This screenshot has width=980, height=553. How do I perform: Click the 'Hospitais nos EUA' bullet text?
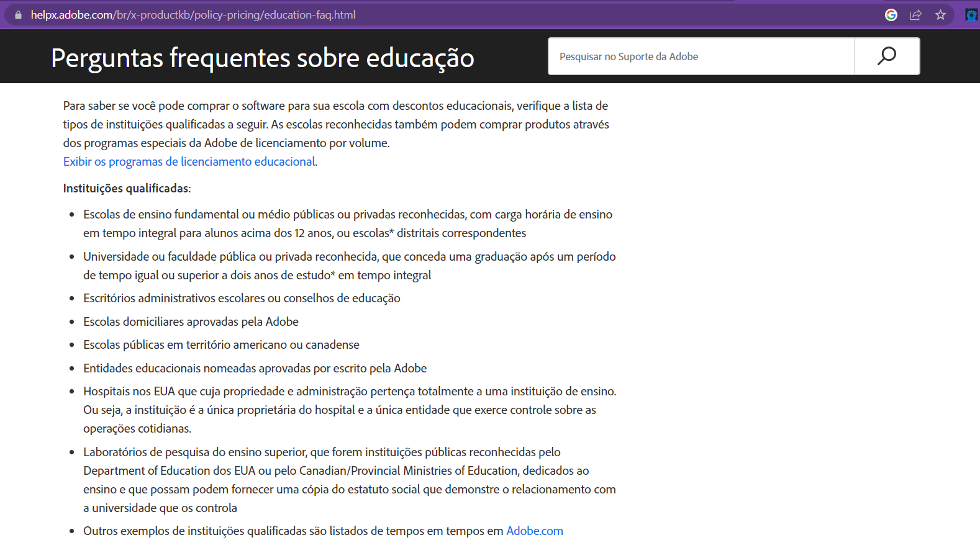tap(350, 410)
